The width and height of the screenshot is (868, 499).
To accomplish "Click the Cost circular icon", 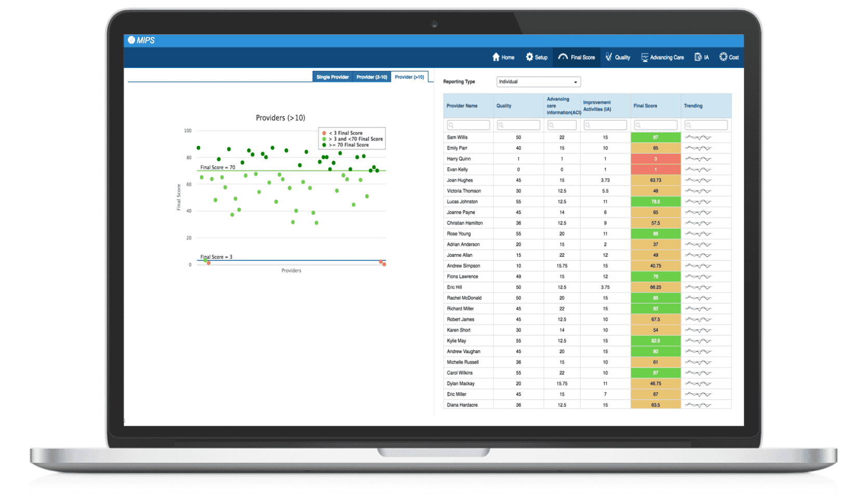I will 723,57.
